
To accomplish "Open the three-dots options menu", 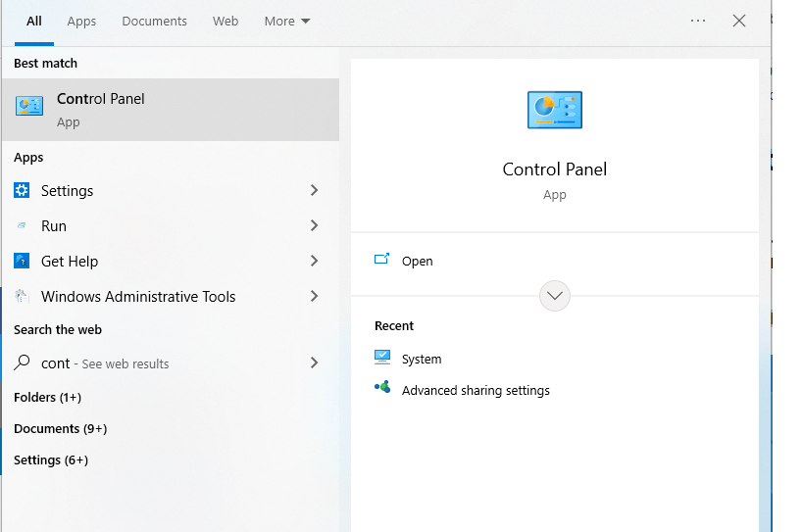I will click(698, 21).
